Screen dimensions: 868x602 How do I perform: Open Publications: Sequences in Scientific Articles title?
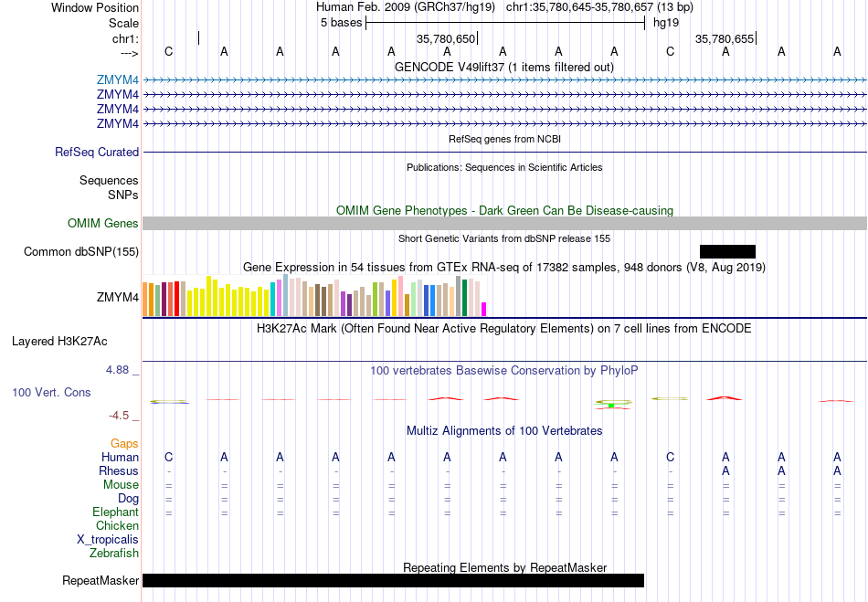[504, 167]
